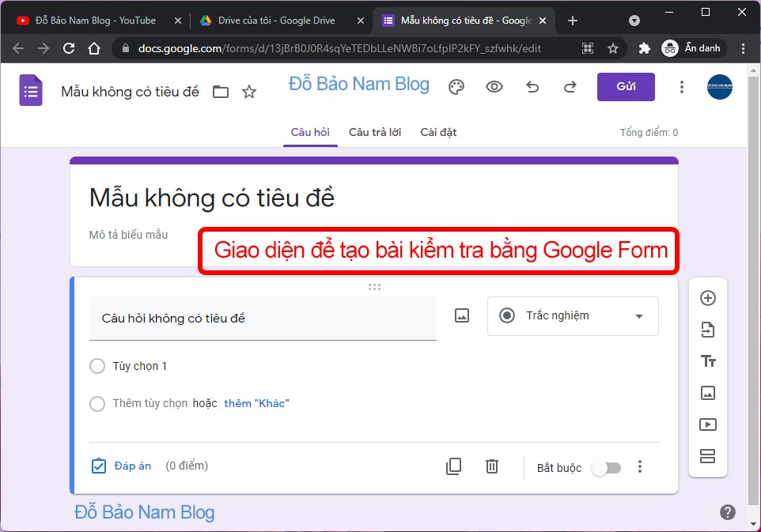Open Chrome extensions puzzle icon
Viewport: 761px width, 532px height.
pyautogui.click(x=644, y=48)
